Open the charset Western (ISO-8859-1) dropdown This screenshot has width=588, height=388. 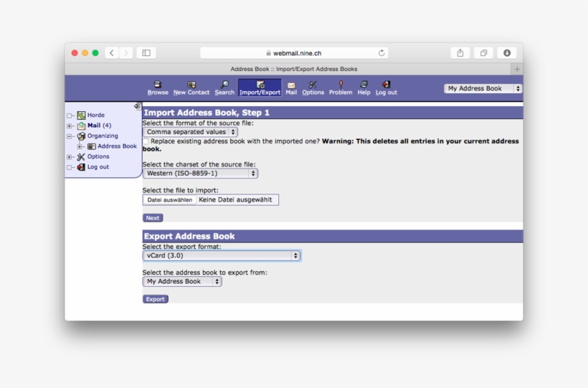[x=200, y=174]
